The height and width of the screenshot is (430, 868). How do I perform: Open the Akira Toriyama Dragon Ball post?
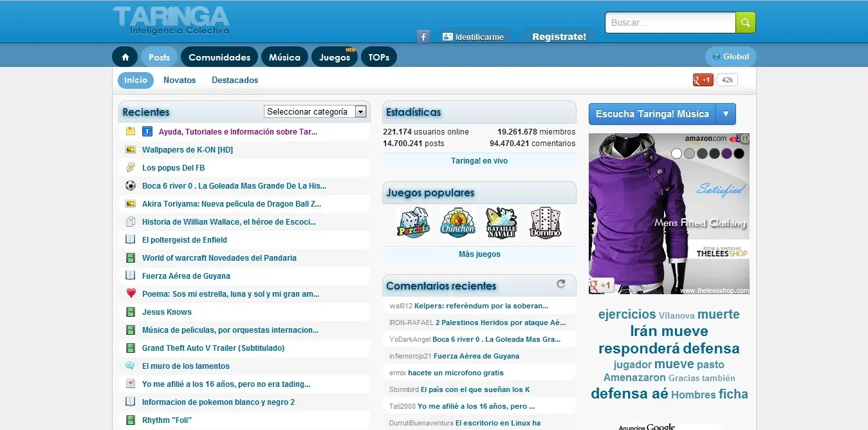tap(232, 203)
